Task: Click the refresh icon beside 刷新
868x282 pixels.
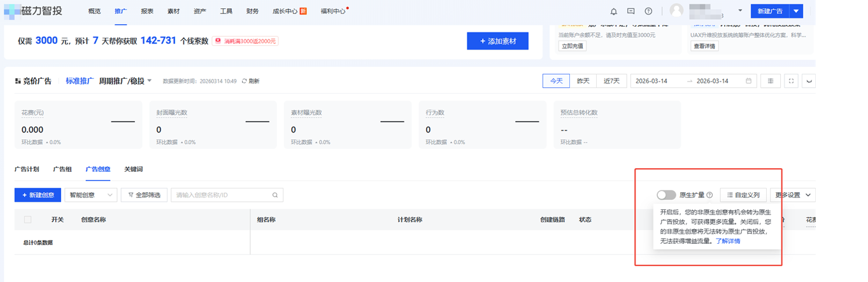Action: coord(244,81)
